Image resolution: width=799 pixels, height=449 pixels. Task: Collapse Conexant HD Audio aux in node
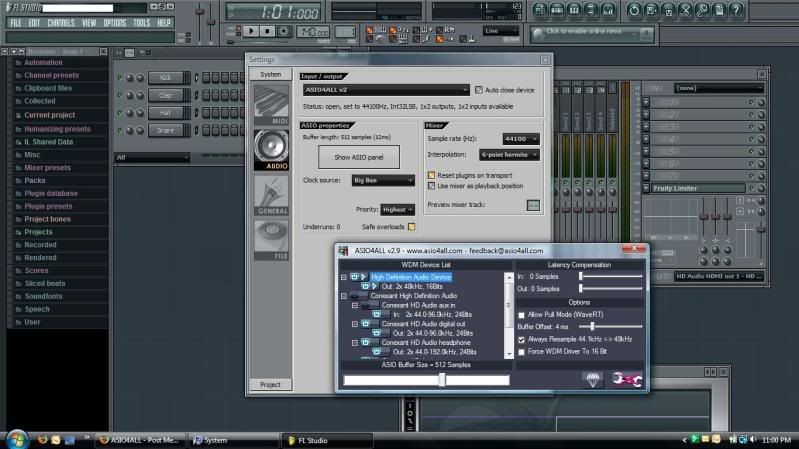click(355, 305)
